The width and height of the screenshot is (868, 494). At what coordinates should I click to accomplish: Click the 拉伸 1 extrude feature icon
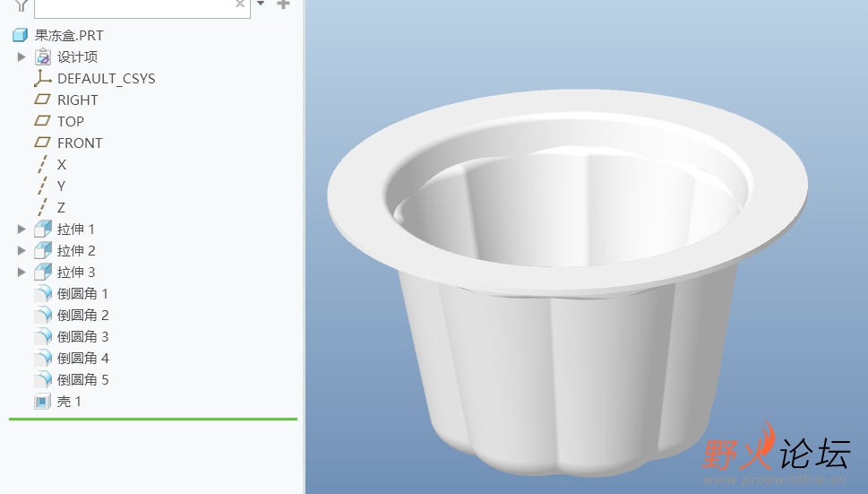point(43,229)
